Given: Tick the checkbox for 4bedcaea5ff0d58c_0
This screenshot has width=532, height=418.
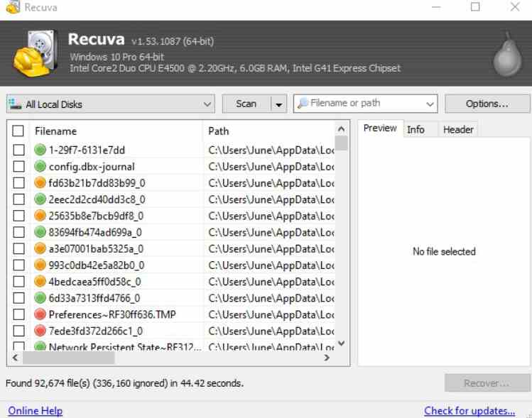Looking at the screenshot, I should (x=18, y=281).
